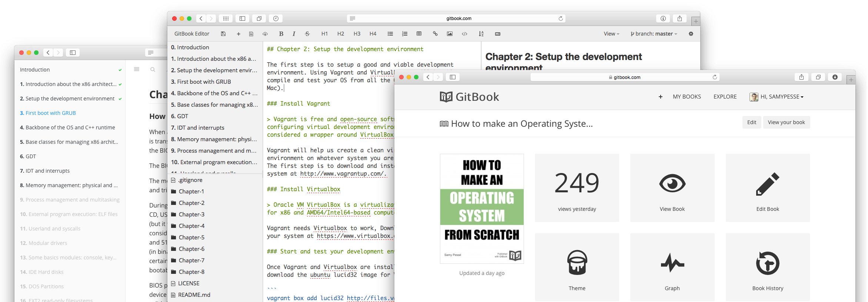Image resolution: width=868 pixels, height=302 pixels.
Task: Click the A-Z sort icon in editor toolbar
Action: pyautogui.click(x=481, y=34)
